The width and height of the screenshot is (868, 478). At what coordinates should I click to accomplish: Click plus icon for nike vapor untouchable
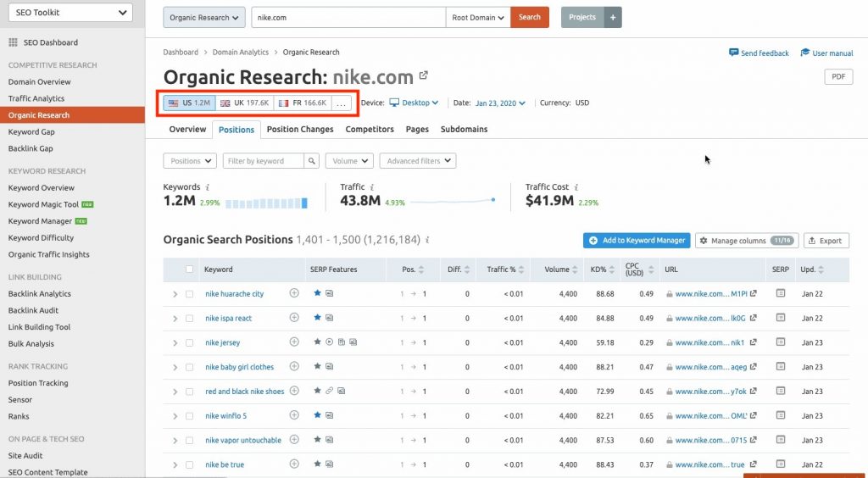pos(294,439)
